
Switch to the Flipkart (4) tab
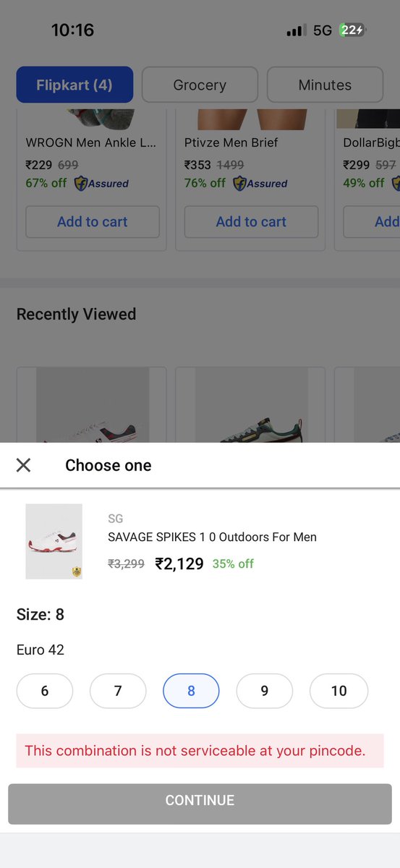(x=75, y=85)
